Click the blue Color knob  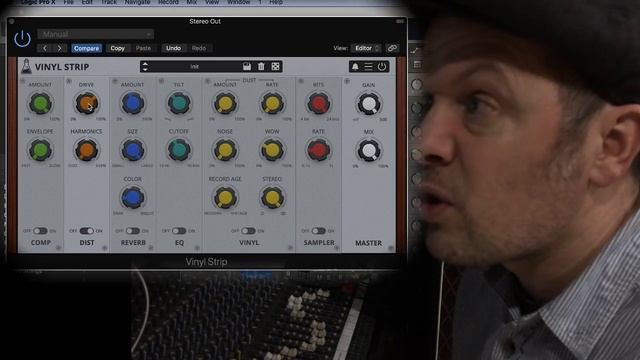click(x=133, y=198)
